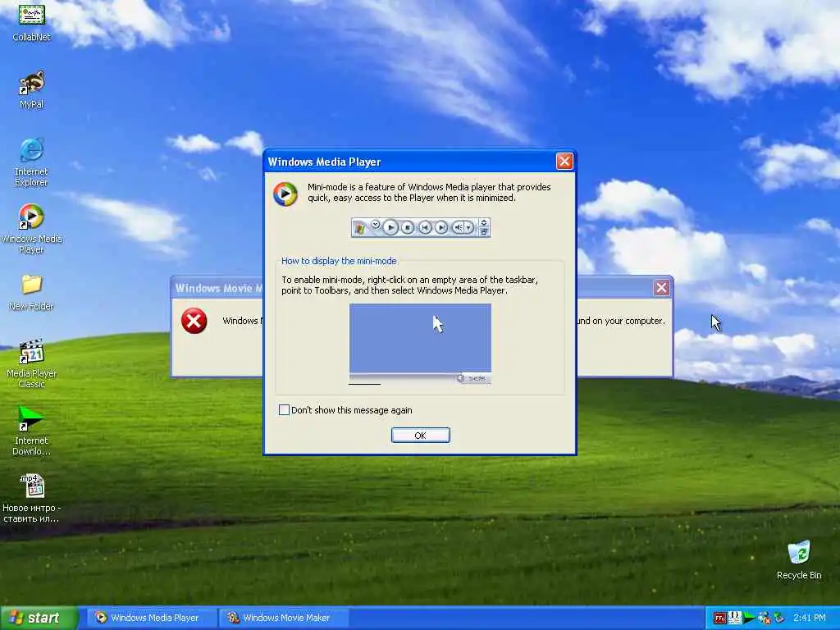The height and width of the screenshot is (630, 840).
Task: Close the Windows Media Player dialog
Action: (x=564, y=162)
